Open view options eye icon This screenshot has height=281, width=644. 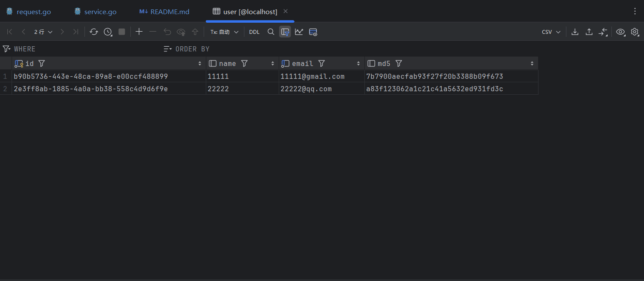coord(620,32)
